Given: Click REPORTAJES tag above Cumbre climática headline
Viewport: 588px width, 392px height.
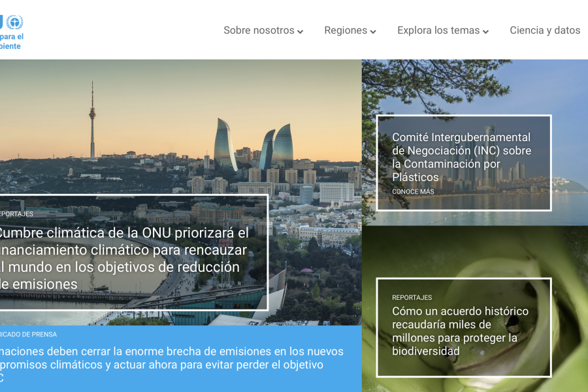Looking at the screenshot, I should pyautogui.click(x=16, y=214).
